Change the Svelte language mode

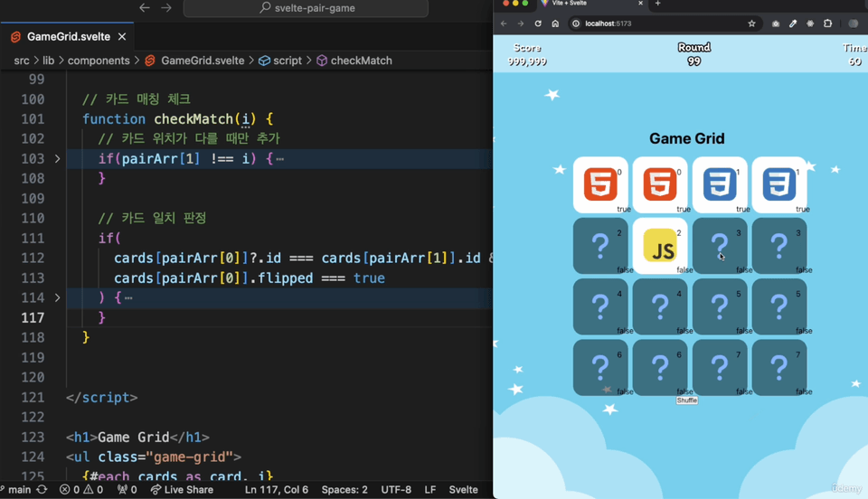[x=463, y=490]
